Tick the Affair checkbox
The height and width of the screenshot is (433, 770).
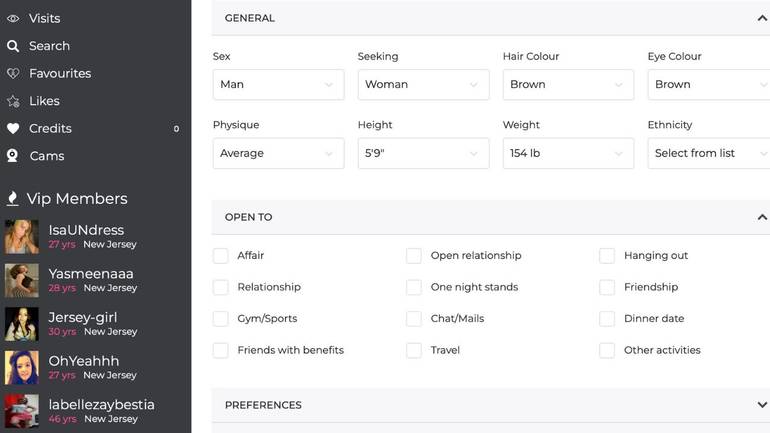click(x=221, y=256)
